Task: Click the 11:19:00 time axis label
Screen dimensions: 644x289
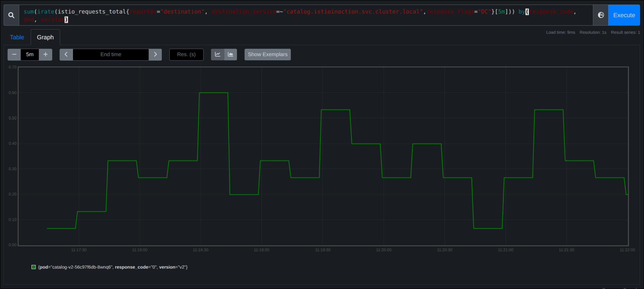Action: click(x=261, y=250)
